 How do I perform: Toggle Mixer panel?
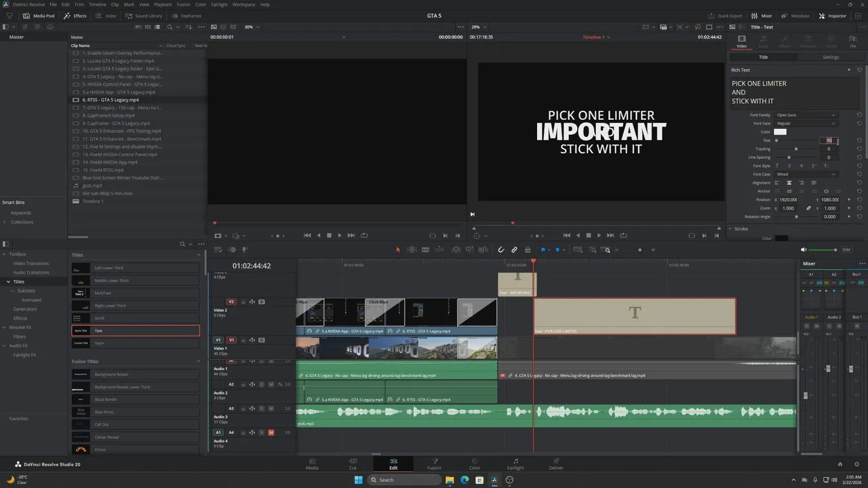coord(762,16)
